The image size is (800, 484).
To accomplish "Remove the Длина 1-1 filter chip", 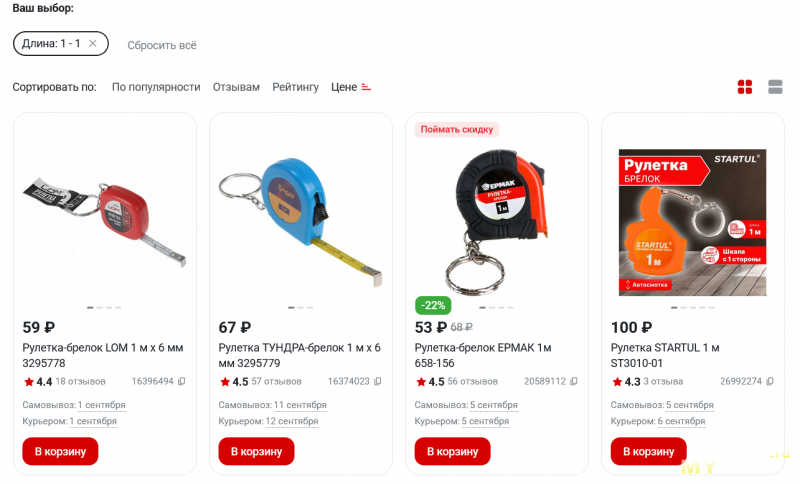I will (93, 43).
